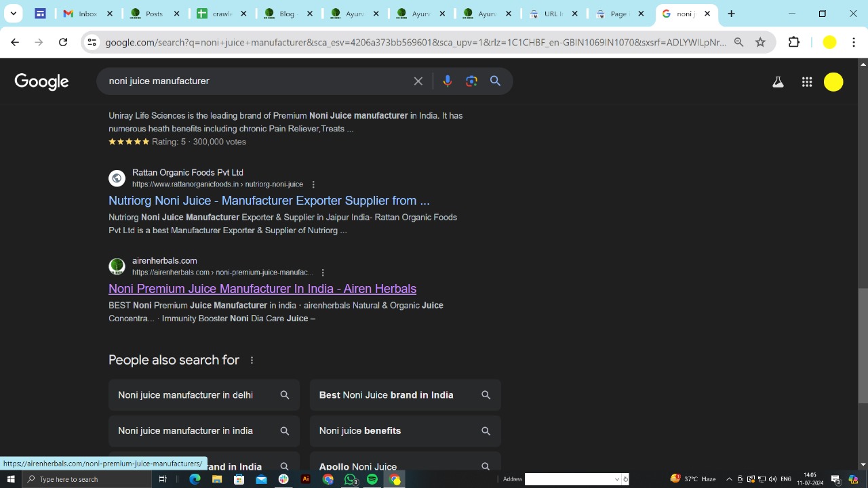Click the page vertical scrollbar thumb
Image resolution: width=868 pixels, height=488 pixels.
click(x=863, y=346)
